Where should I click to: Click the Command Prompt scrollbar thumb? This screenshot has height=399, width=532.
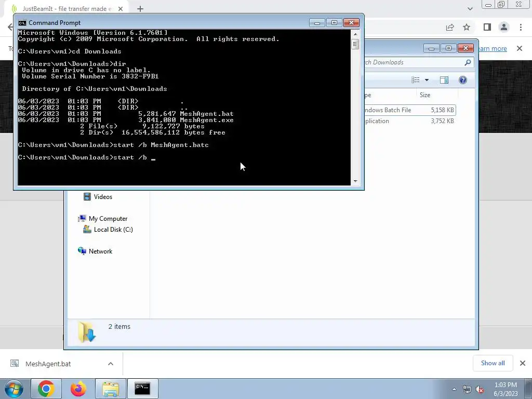(355, 44)
